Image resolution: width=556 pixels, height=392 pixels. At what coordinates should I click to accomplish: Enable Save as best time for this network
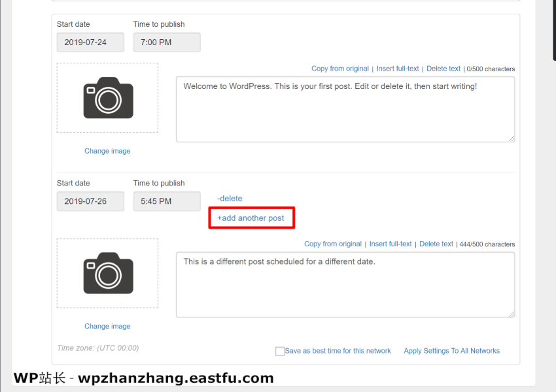click(280, 351)
